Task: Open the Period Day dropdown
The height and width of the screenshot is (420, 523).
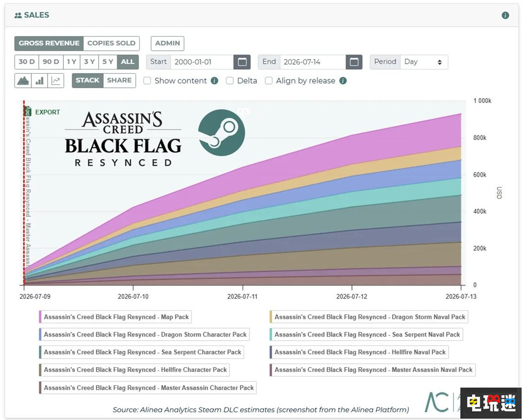Action: pos(424,62)
